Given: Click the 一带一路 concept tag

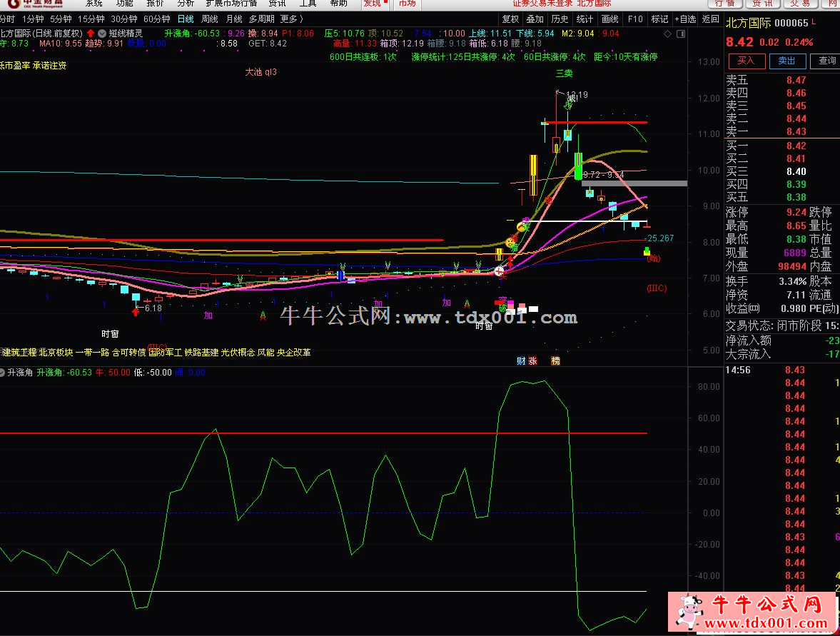Looking at the screenshot, I should pyautogui.click(x=92, y=352).
